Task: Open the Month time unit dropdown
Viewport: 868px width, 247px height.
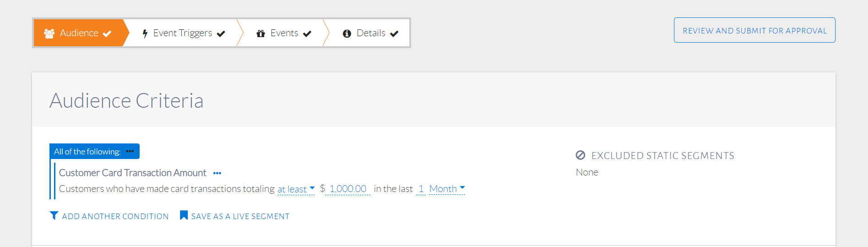Action: [447, 189]
